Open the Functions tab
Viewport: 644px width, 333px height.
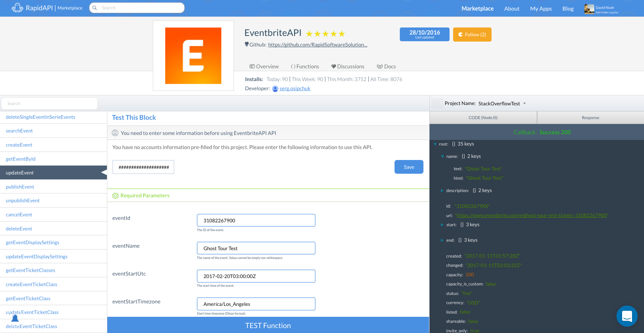(305, 66)
